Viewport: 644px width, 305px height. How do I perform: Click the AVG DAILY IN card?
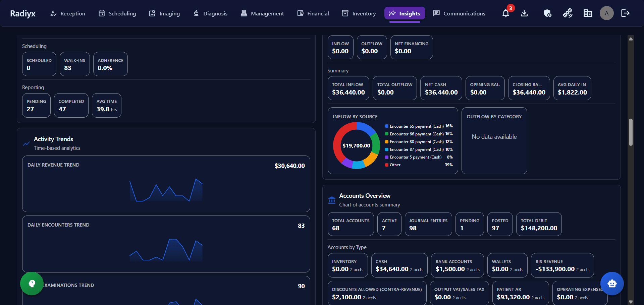[572, 88]
